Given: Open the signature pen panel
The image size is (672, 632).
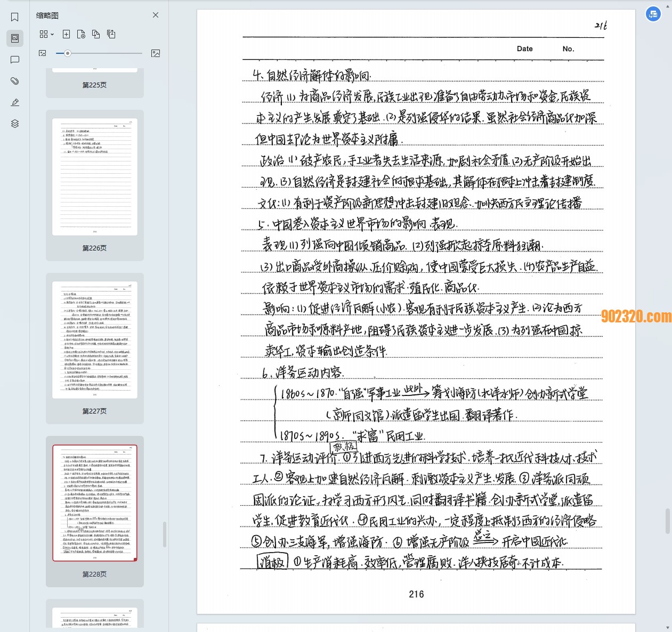Looking at the screenshot, I should (x=15, y=102).
